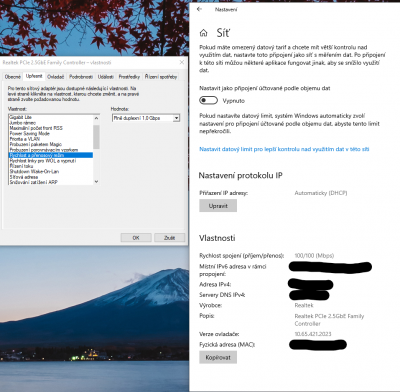Select Řízení toku property
Image resolution: width=400 pixels, height=392 pixels.
pos(21,166)
